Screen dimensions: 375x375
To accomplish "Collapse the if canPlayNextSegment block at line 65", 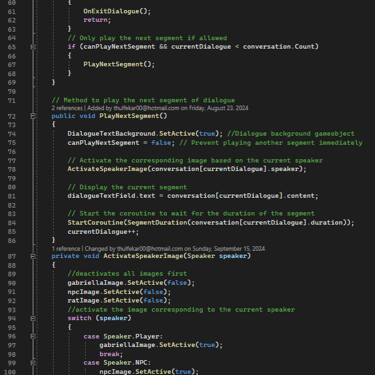I will click(x=33, y=47).
